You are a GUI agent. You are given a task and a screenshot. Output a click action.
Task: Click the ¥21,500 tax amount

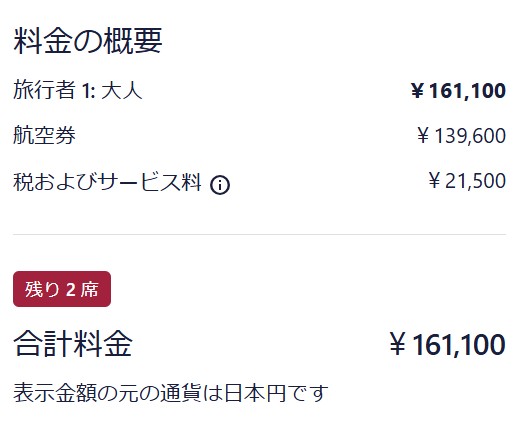point(467,181)
